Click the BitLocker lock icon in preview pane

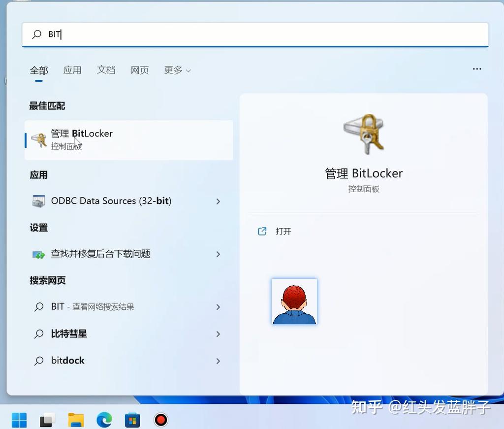[364, 134]
